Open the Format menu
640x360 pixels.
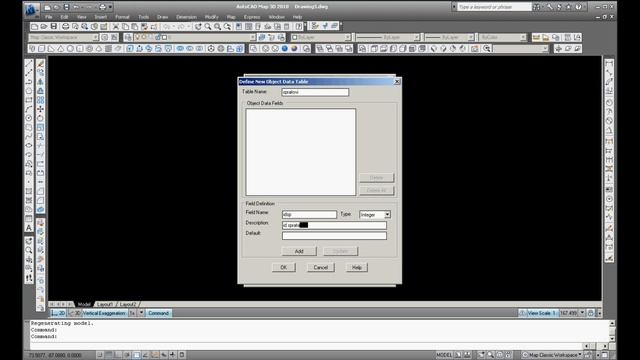click(122, 17)
